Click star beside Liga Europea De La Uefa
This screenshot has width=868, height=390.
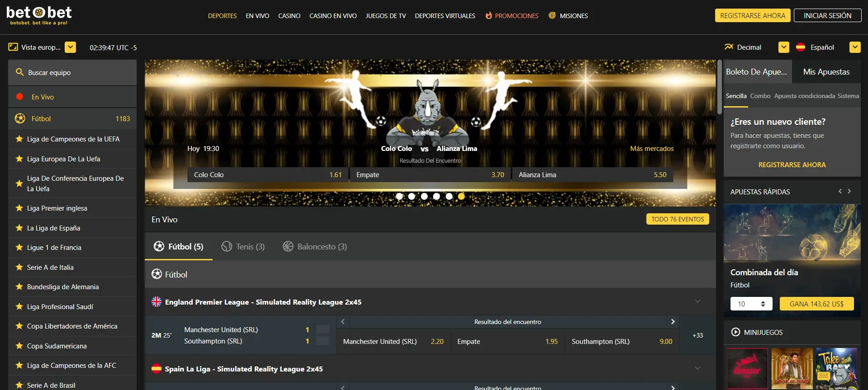19,159
